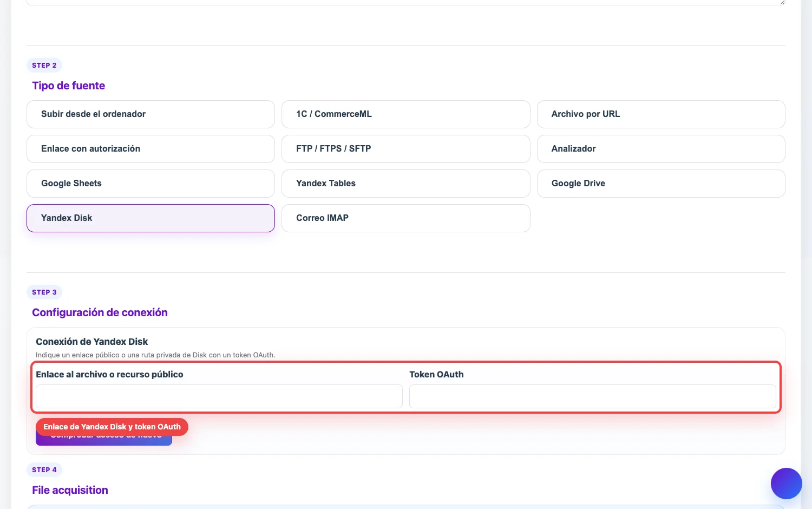812x509 pixels.
Task: Click the STEP 3 badge
Action: click(44, 292)
